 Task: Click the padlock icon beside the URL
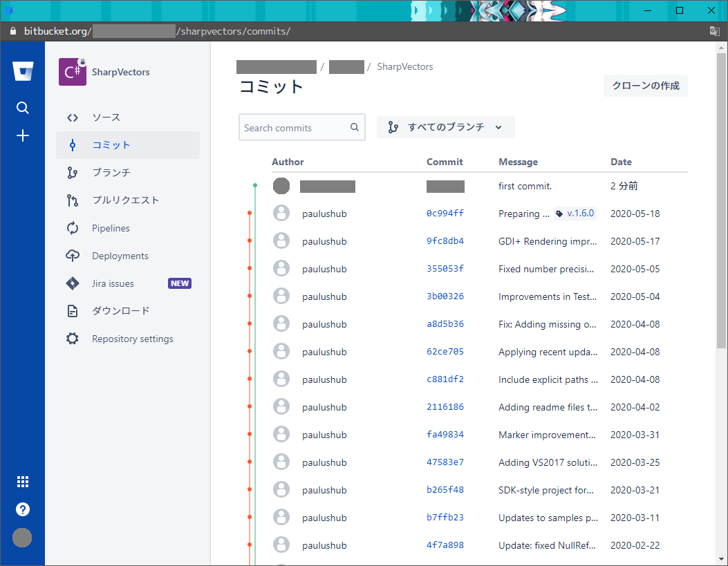point(12,31)
